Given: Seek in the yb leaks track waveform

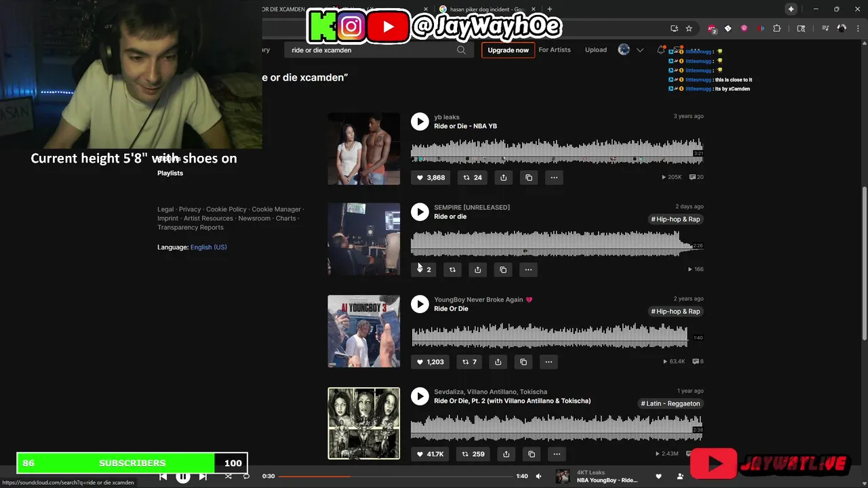Looking at the screenshot, I should click(x=557, y=150).
